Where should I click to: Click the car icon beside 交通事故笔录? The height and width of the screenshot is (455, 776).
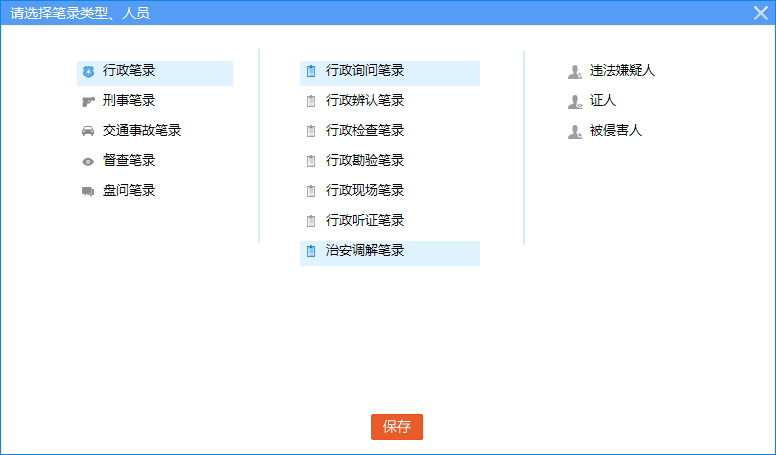88,131
